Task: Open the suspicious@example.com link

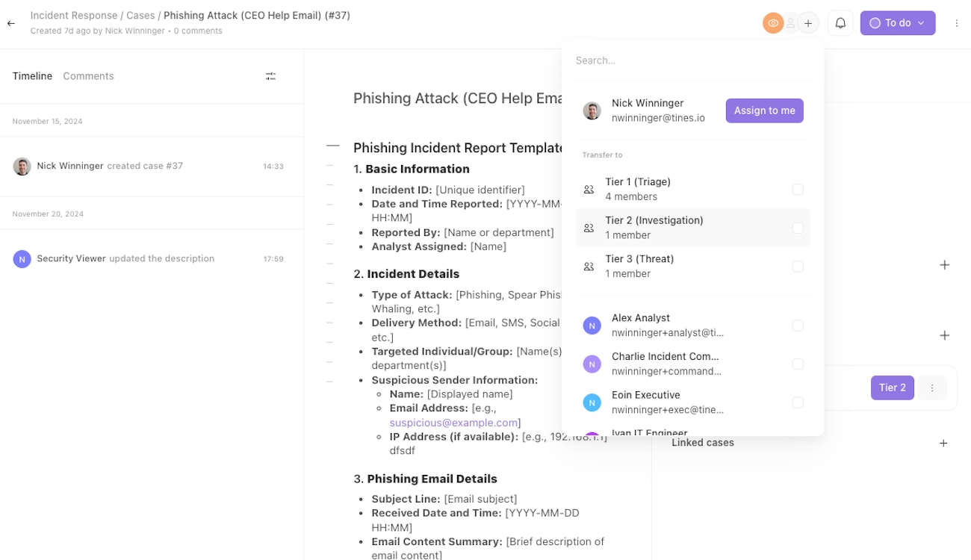Action: [x=453, y=423]
